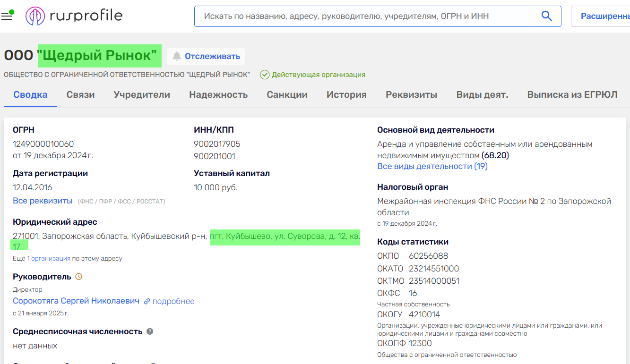Open director Сорокотяга Сергей Николаевич link

point(76,301)
